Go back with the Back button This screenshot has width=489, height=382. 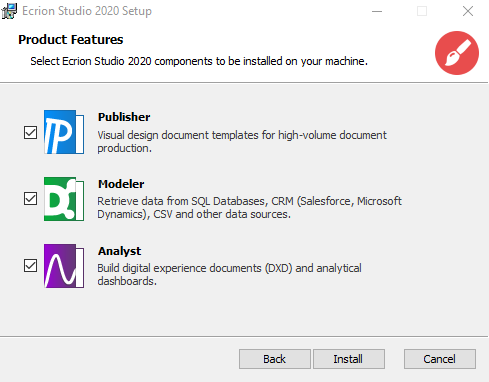coord(275,359)
